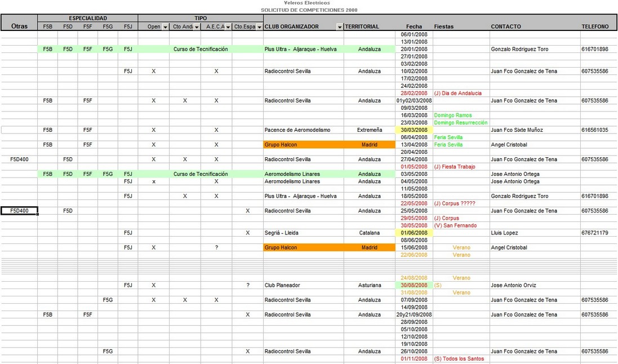The height and width of the screenshot is (364, 618).
Task: Select the (V) San Fernando cell
Action: pyautogui.click(x=461, y=225)
